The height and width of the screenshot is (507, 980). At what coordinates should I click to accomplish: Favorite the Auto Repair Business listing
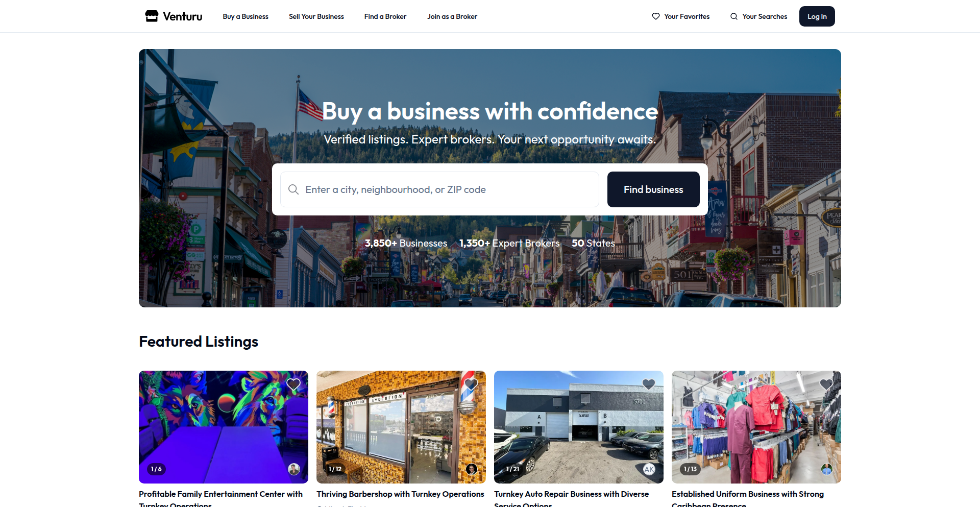point(649,384)
